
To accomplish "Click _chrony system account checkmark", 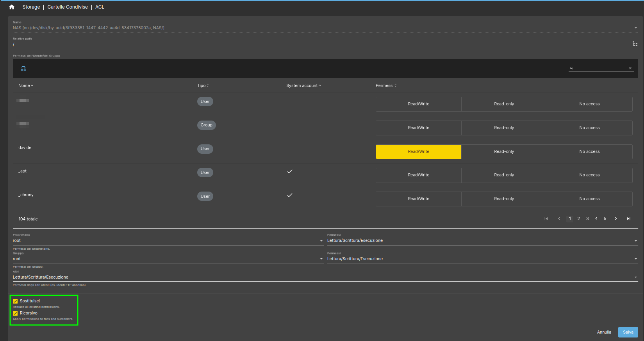I will click(x=290, y=195).
